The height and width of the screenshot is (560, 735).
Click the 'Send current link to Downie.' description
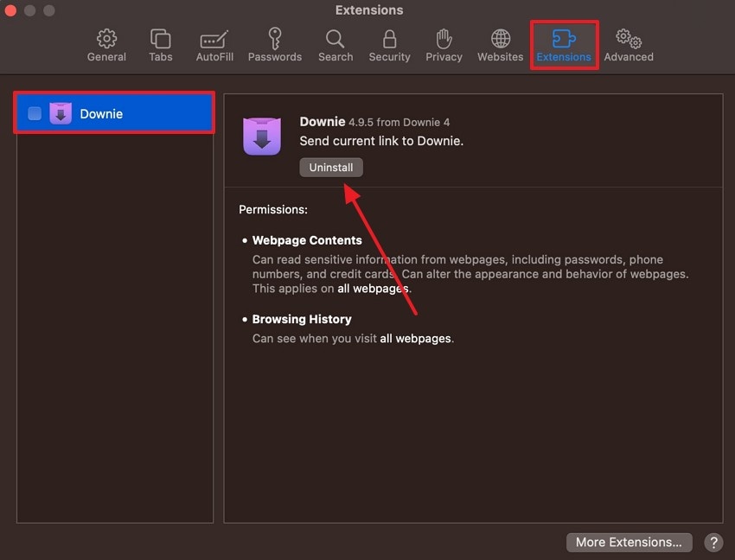(x=381, y=141)
